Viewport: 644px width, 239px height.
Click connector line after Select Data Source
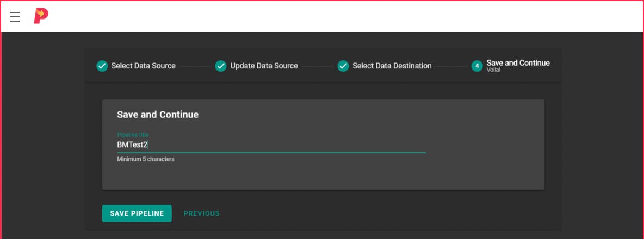(x=195, y=66)
